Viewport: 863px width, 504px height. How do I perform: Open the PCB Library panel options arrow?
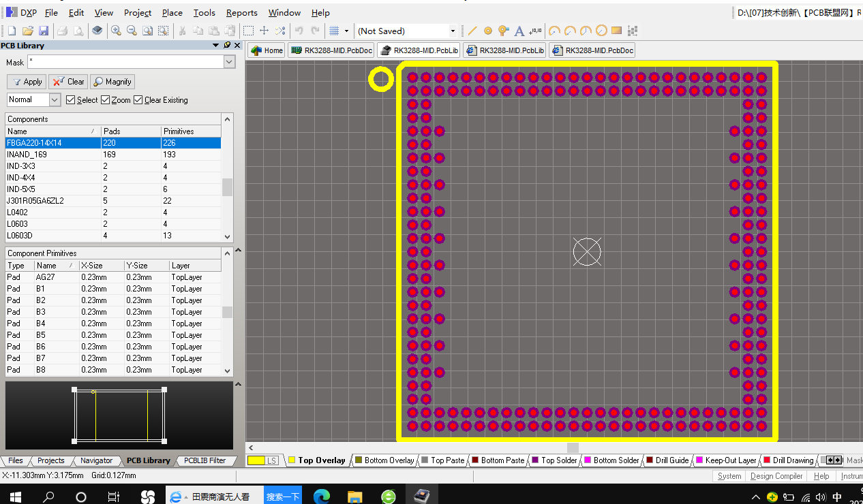tap(216, 45)
